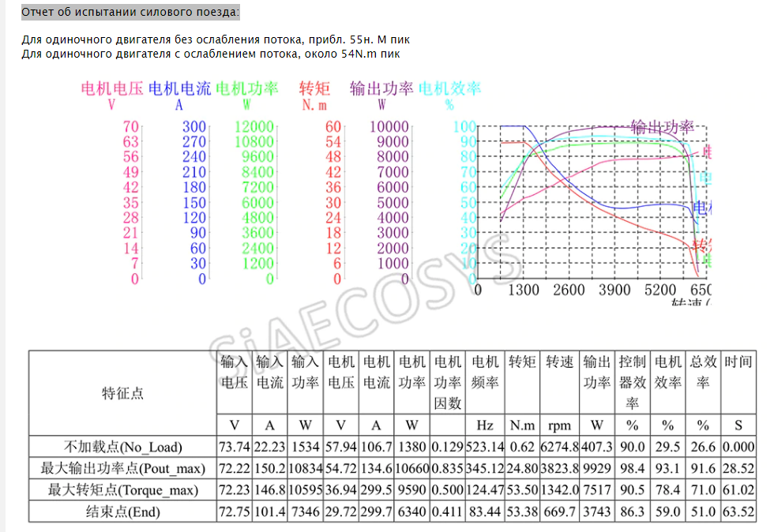The width and height of the screenshot is (774, 532).
Task: Click the "61.02" time cell
Action: point(738,490)
